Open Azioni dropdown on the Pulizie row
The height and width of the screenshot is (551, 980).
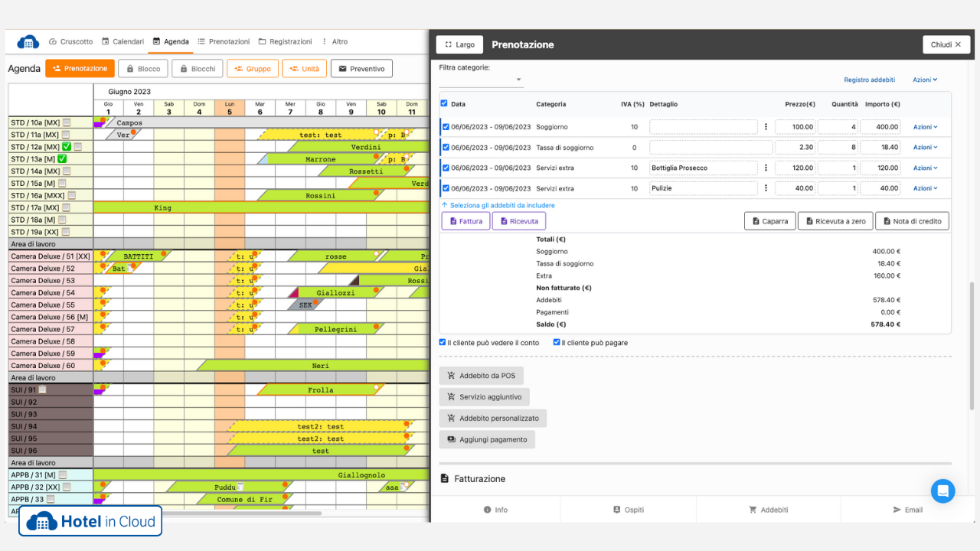[925, 188]
